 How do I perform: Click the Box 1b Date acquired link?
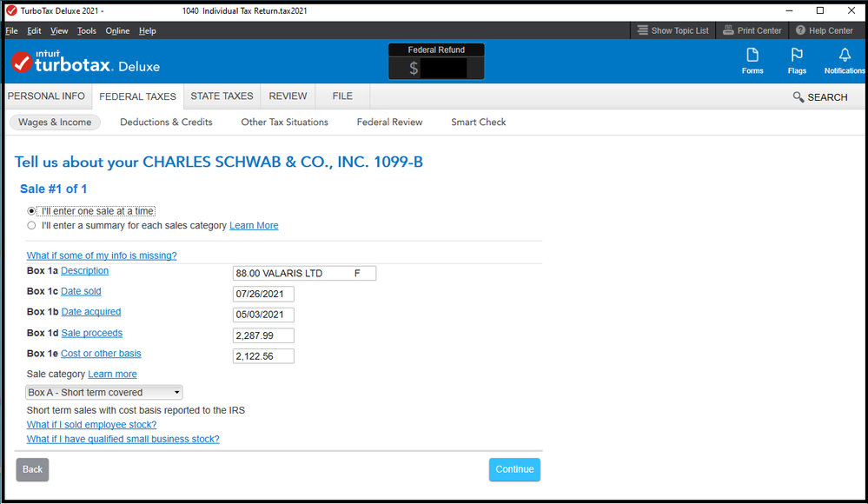(90, 312)
